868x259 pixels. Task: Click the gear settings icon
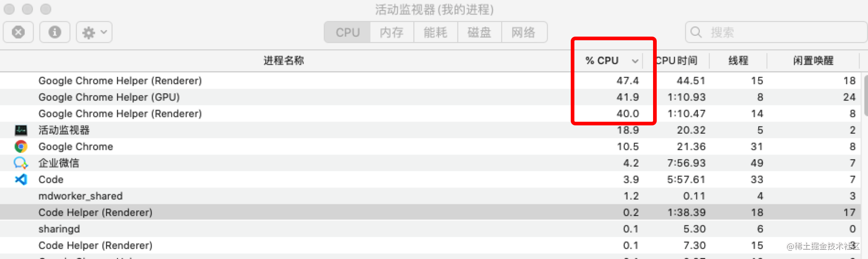click(x=88, y=32)
